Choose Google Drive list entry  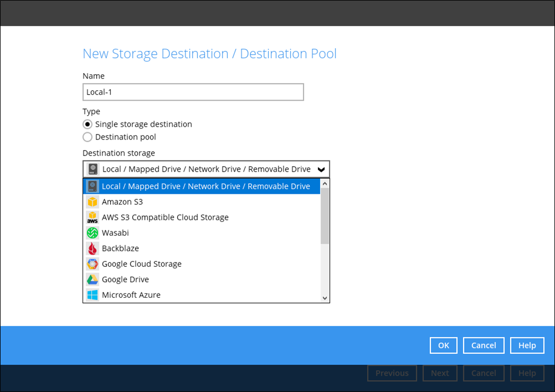coord(125,280)
